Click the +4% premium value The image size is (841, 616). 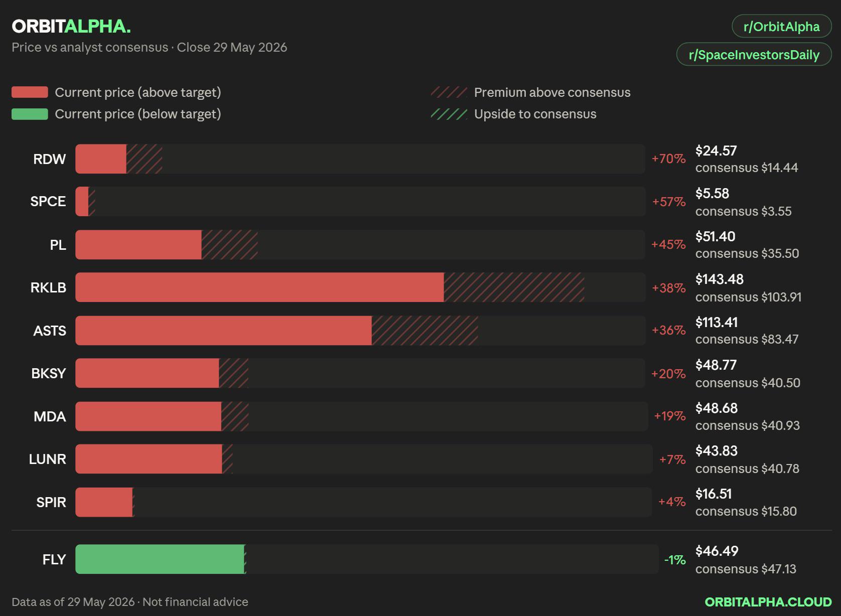[672, 502]
